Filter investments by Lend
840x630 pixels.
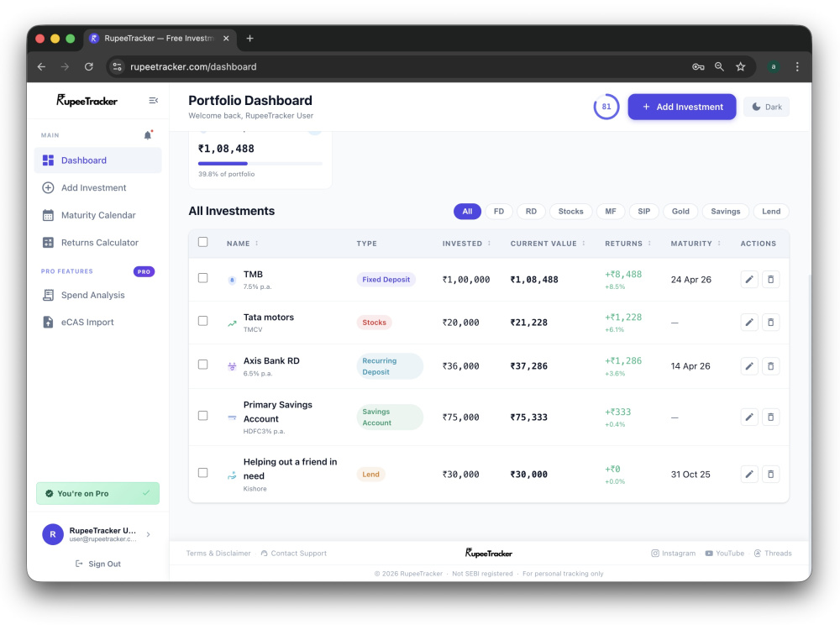point(771,211)
